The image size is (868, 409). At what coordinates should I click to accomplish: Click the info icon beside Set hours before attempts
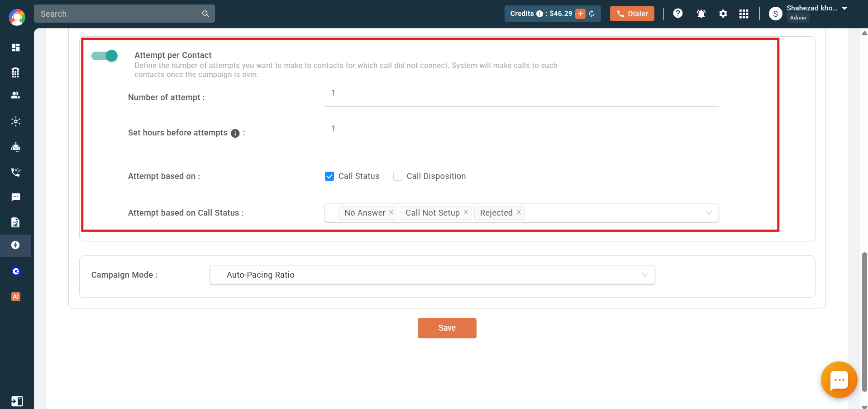(235, 133)
